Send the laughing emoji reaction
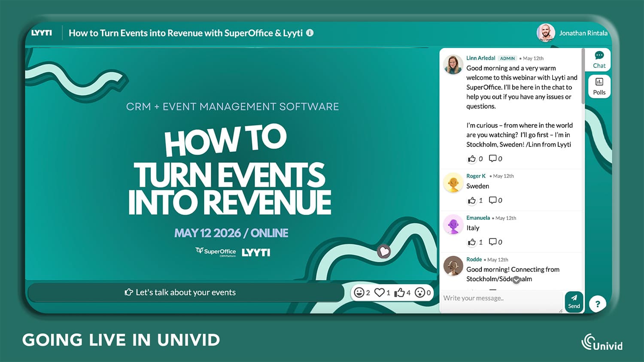The image size is (644, 362). point(359,292)
